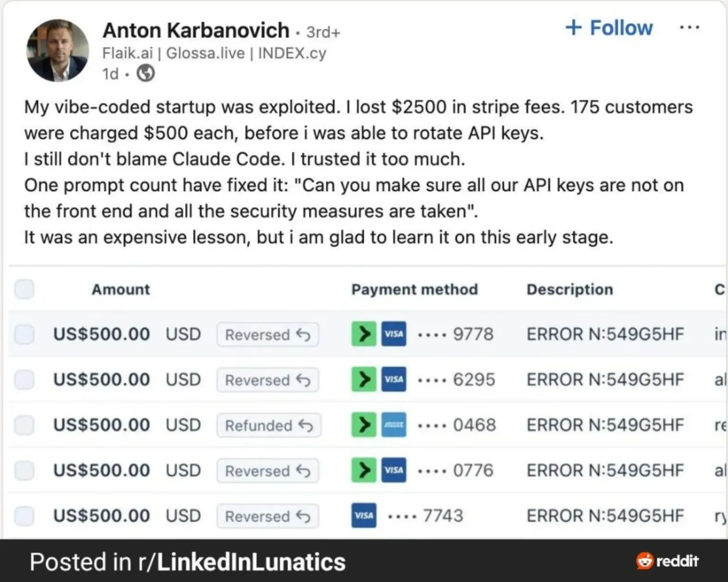Screen dimensions: 728x582
Task: Click the Reversed badge on the 0776 row
Action: (267, 471)
